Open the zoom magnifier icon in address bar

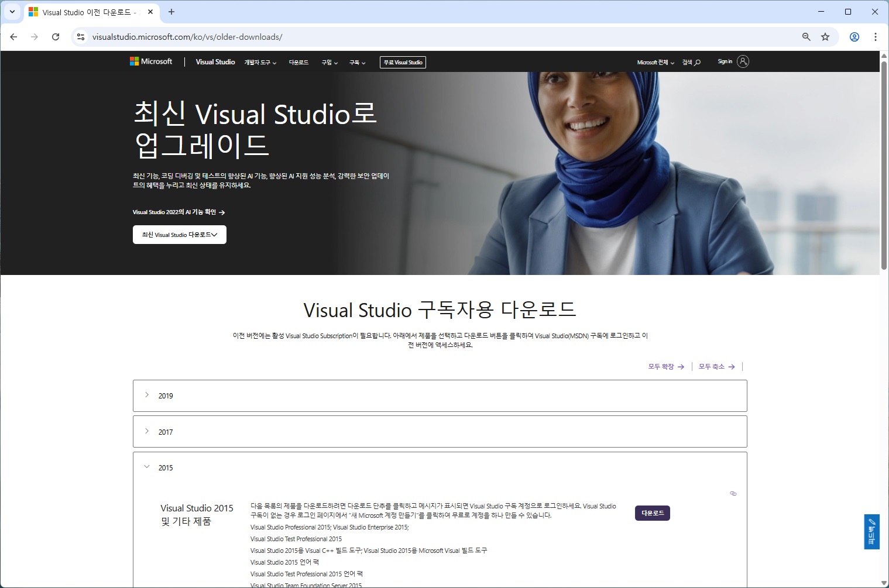pyautogui.click(x=806, y=37)
